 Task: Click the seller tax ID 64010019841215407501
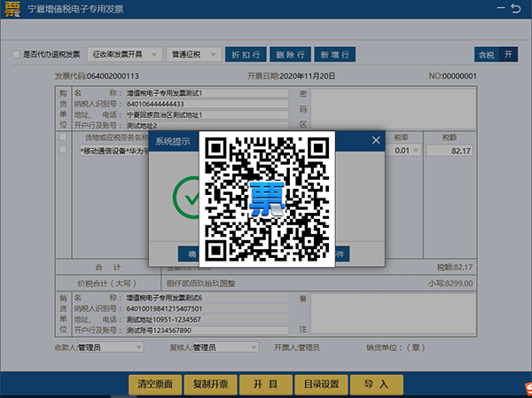207,308
